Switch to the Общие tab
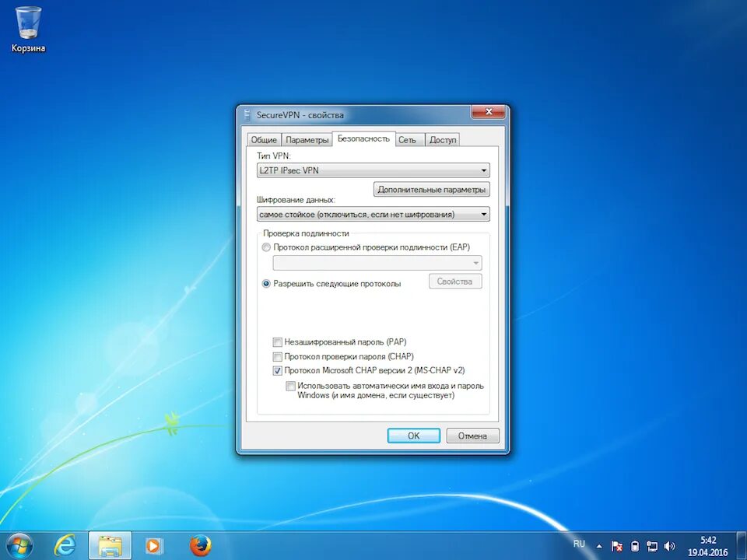This screenshot has height=560, width=747. [x=264, y=140]
